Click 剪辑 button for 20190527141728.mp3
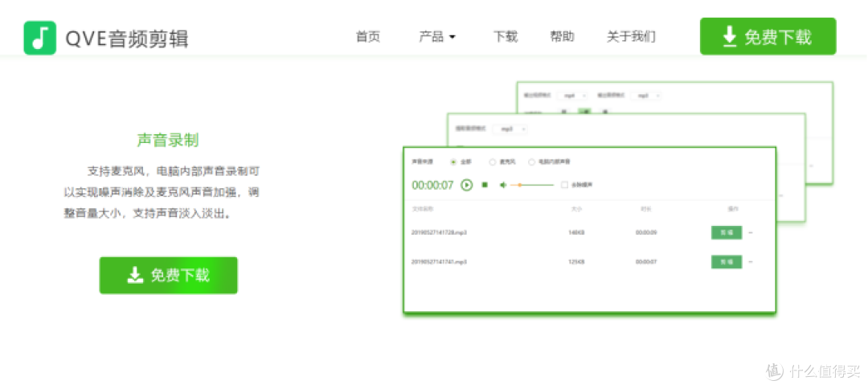868x389 pixels. pos(727,232)
